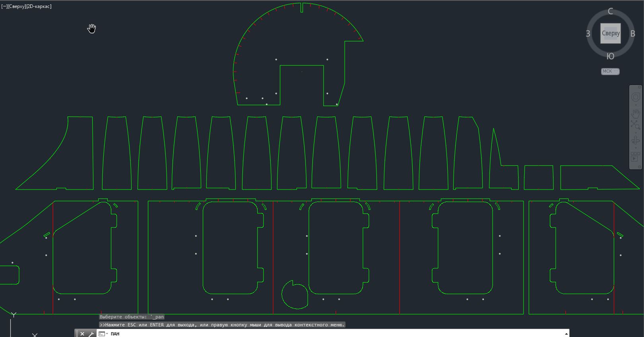Expand the Orbit tool dropdown arrow
Image resolution: width=644 pixels, height=337 pixels.
pos(635,148)
